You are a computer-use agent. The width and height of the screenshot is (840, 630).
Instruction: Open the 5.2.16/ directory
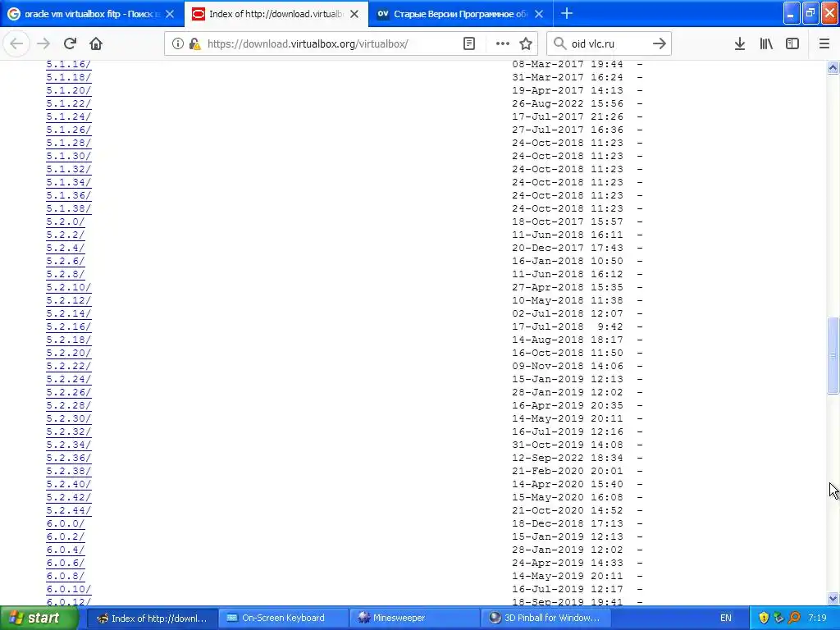coord(69,326)
